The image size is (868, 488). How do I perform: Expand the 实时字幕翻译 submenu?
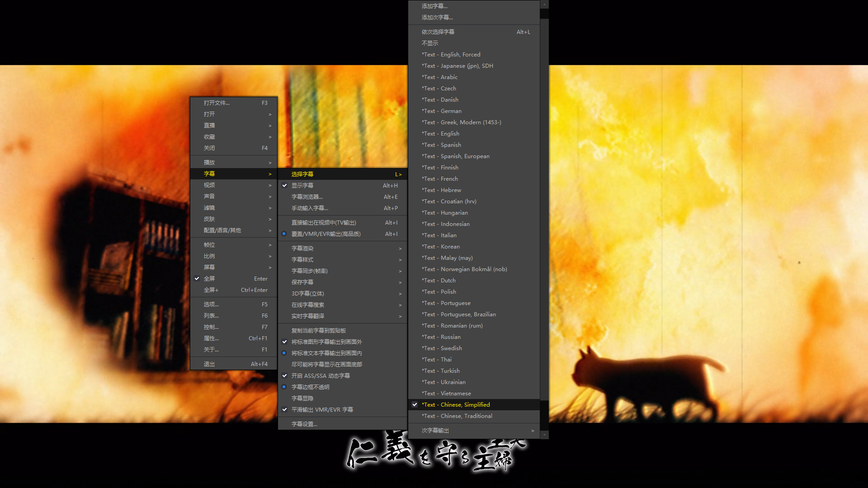click(x=342, y=316)
